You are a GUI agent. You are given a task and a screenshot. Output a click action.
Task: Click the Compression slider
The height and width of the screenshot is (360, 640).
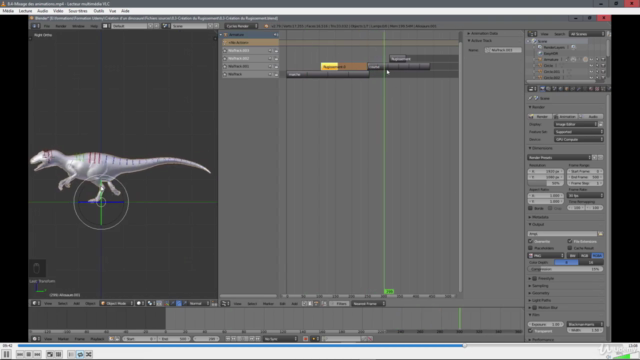click(x=565, y=269)
